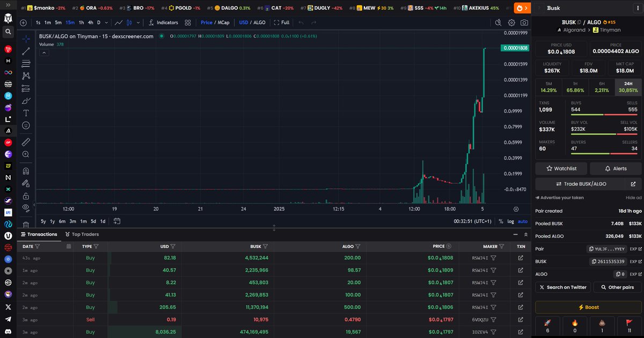Select the text annotation tool
This screenshot has width=644, height=338.
26,113
